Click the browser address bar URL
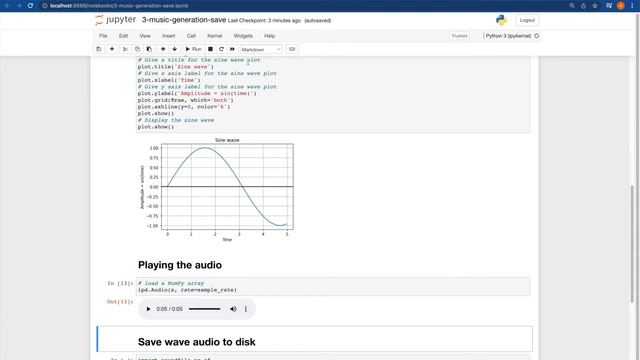 point(119,6)
